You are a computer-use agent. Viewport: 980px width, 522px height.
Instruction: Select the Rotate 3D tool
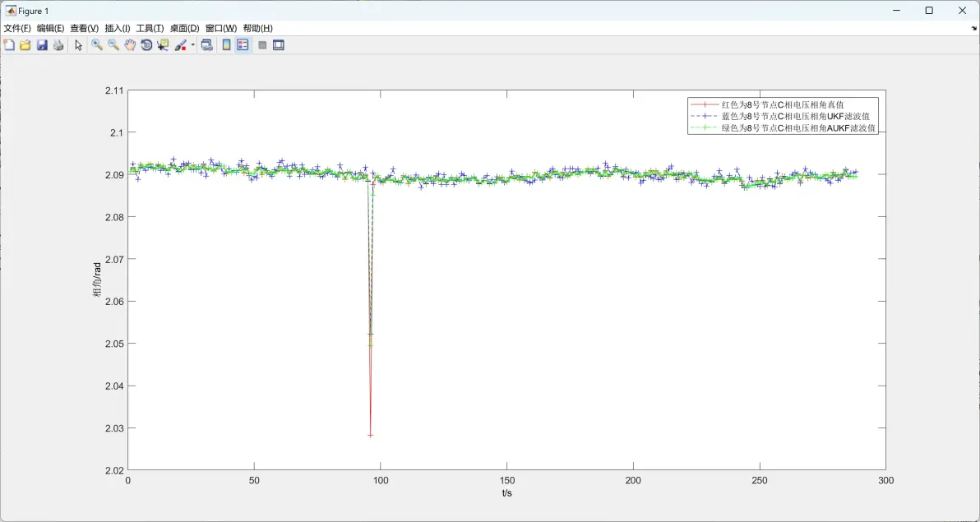(x=146, y=45)
